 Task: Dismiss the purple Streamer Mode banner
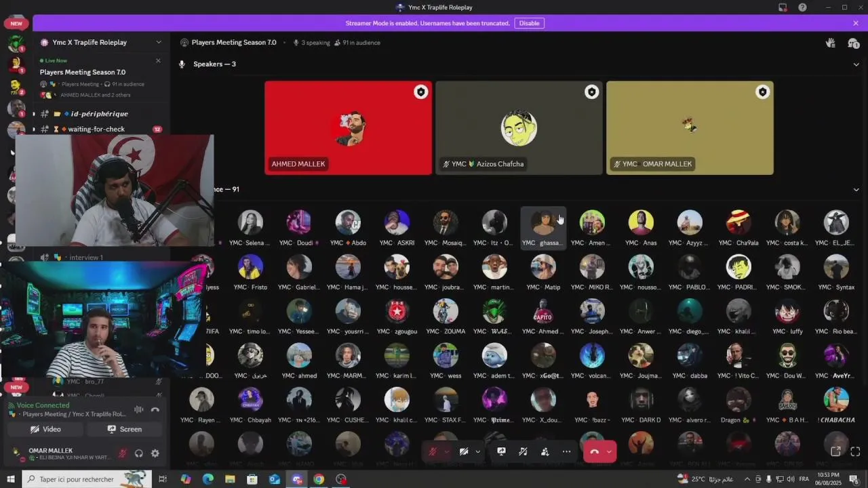click(856, 23)
